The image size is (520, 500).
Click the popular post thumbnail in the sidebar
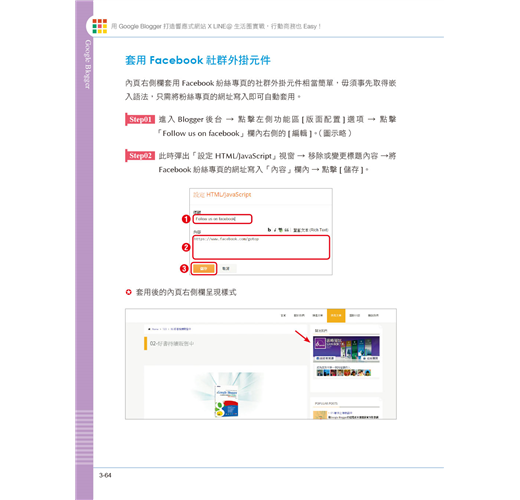(x=320, y=415)
